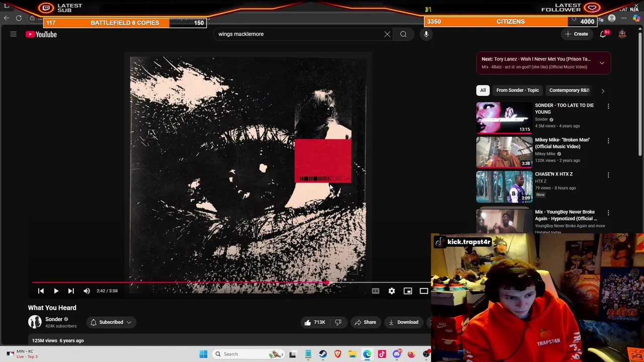Seek using the red video progress bar
The height and width of the screenshot is (362, 644).
tap(231, 283)
